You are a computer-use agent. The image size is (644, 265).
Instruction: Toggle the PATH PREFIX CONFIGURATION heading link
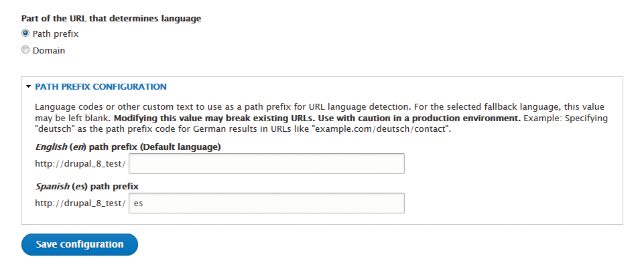click(101, 86)
